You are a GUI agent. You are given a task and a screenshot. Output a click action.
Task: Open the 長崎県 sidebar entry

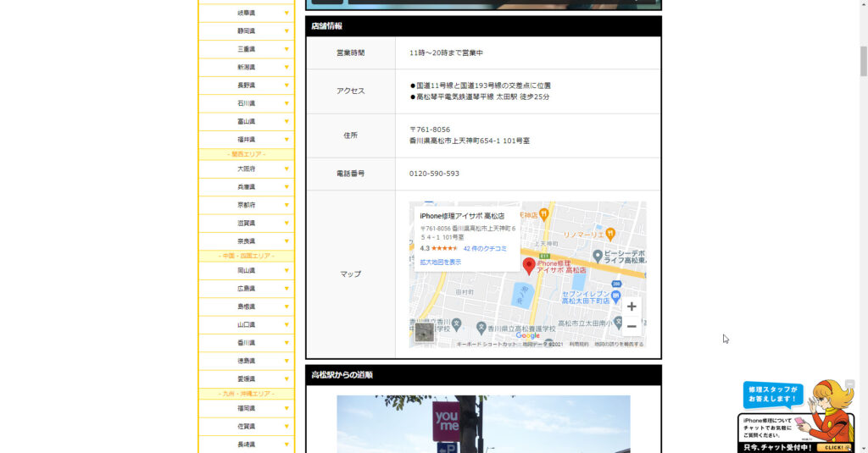point(247,445)
